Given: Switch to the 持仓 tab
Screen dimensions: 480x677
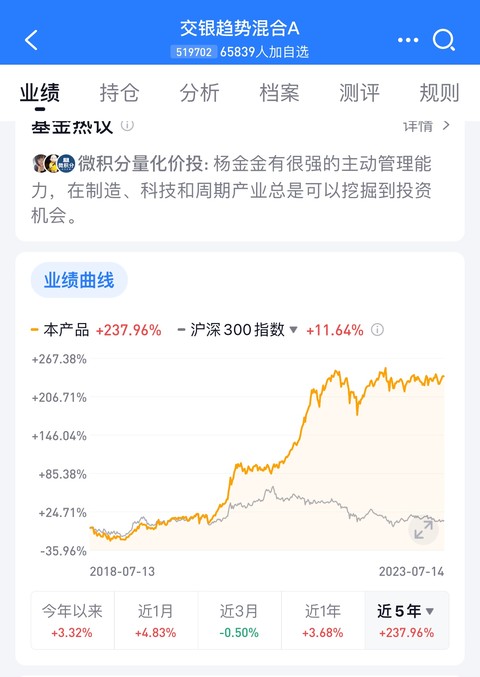Looking at the screenshot, I should click(120, 92).
